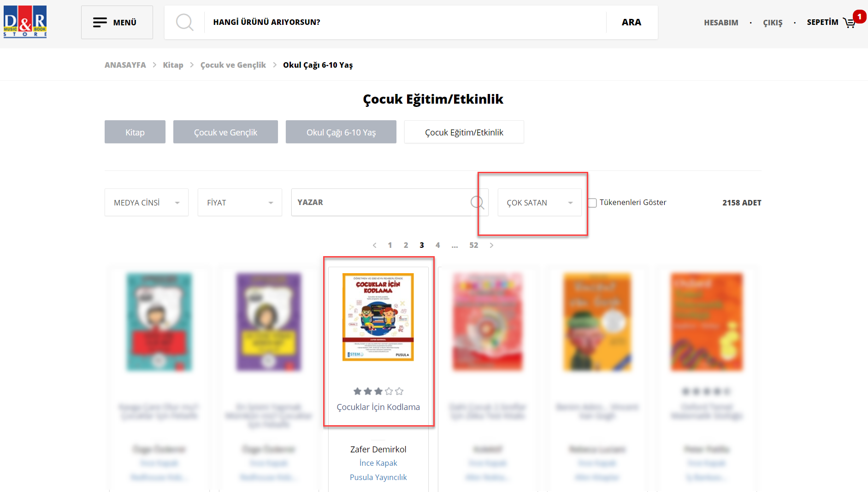Select the Çocuk ve Gençlik category tab
This screenshot has width=868, height=492.
point(225,132)
